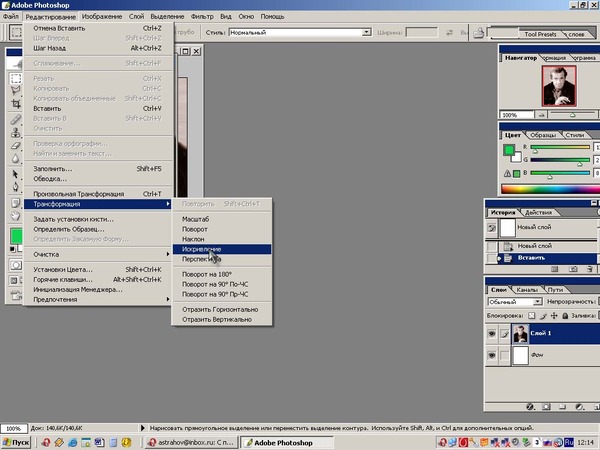The image size is (600, 450).
Task: Click the navigator zoom percentage field
Action: (516, 115)
